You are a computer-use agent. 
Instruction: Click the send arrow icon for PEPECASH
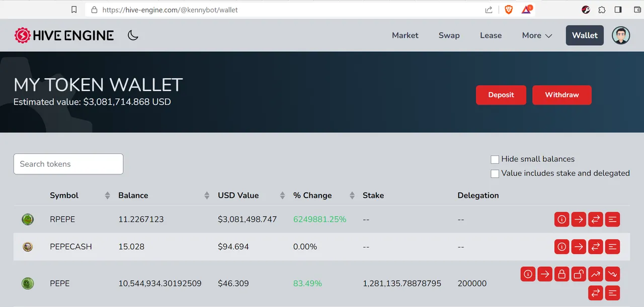(579, 247)
